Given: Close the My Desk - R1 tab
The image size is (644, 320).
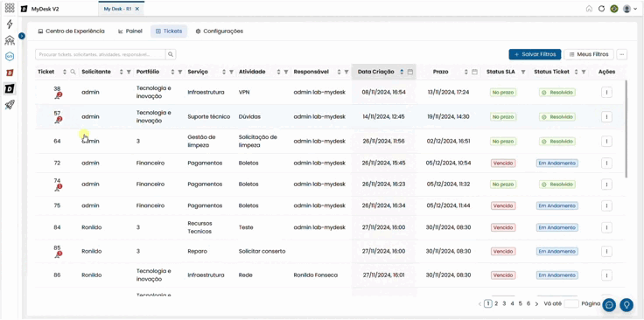Looking at the screenshot, I should coord(137,9).
